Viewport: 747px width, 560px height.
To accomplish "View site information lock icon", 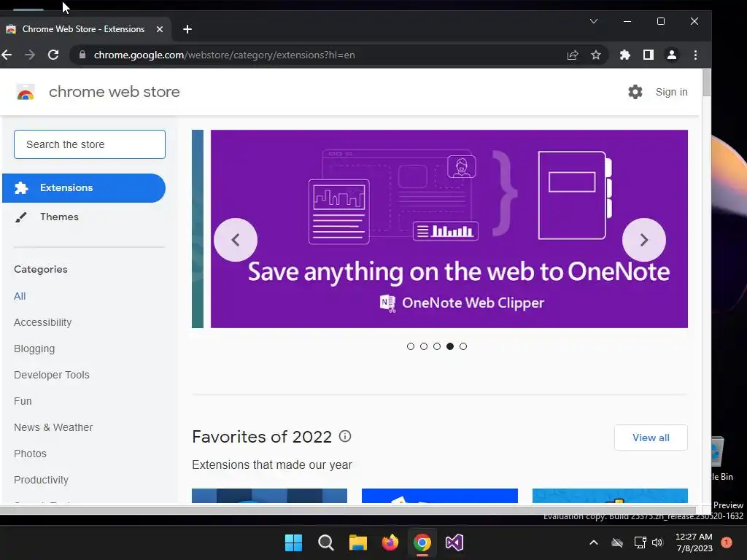I will point(82,55).
